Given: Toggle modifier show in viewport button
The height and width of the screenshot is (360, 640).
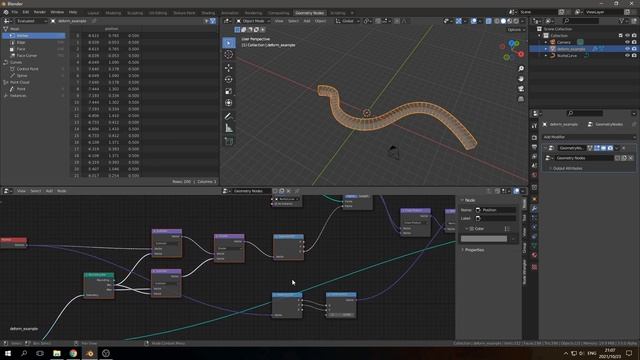Looking at the screenshot, I should (x=603, y=148).
